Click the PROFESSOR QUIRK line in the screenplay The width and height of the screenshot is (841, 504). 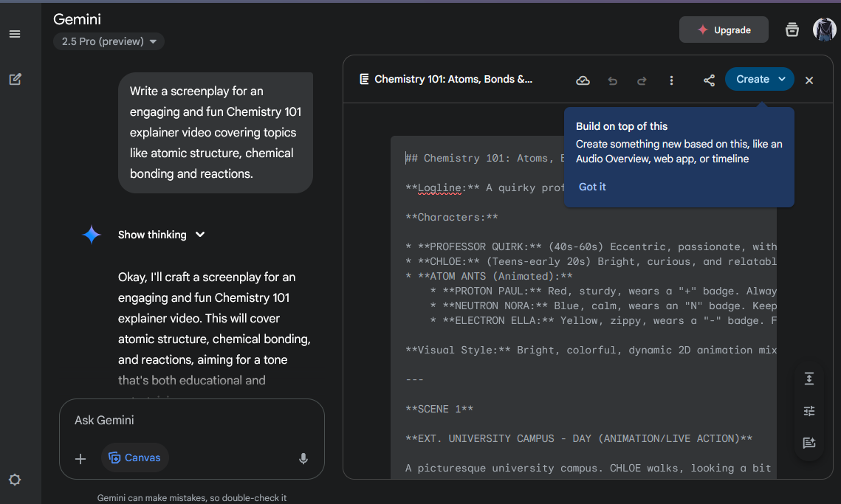point(591,246)
